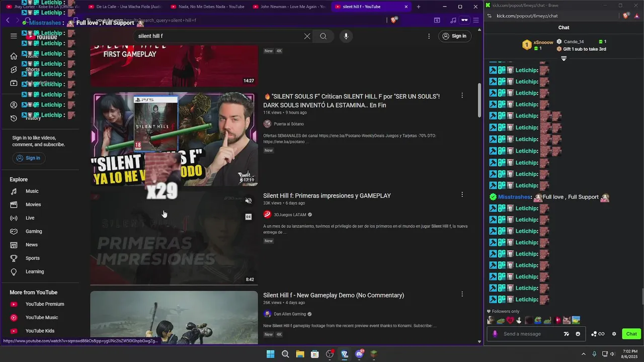Show hidden system tray icons

click(583, 354)
